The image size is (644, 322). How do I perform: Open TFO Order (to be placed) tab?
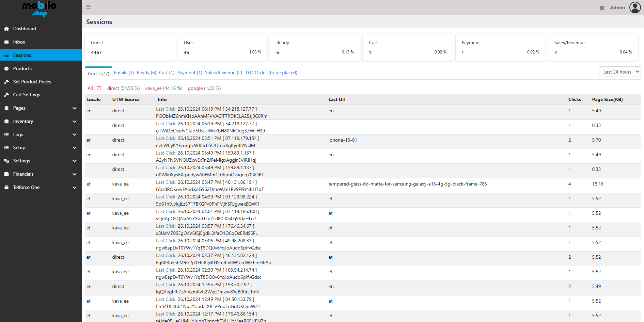271,73
